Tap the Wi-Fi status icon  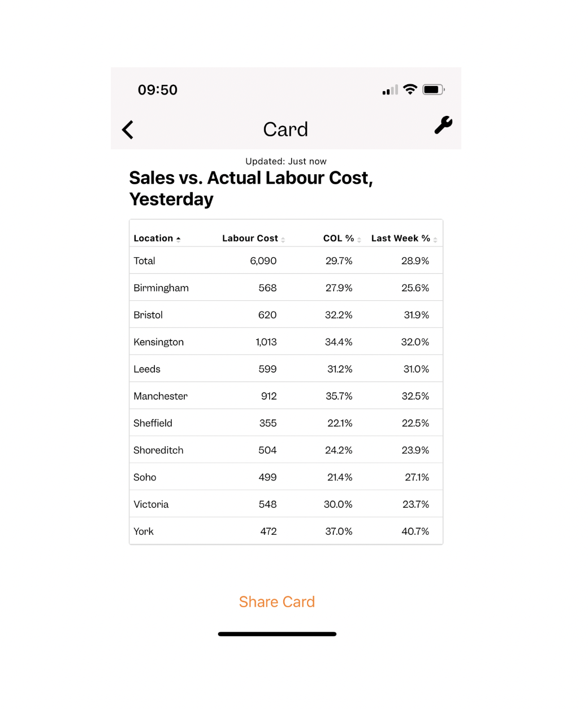[410, 89]
